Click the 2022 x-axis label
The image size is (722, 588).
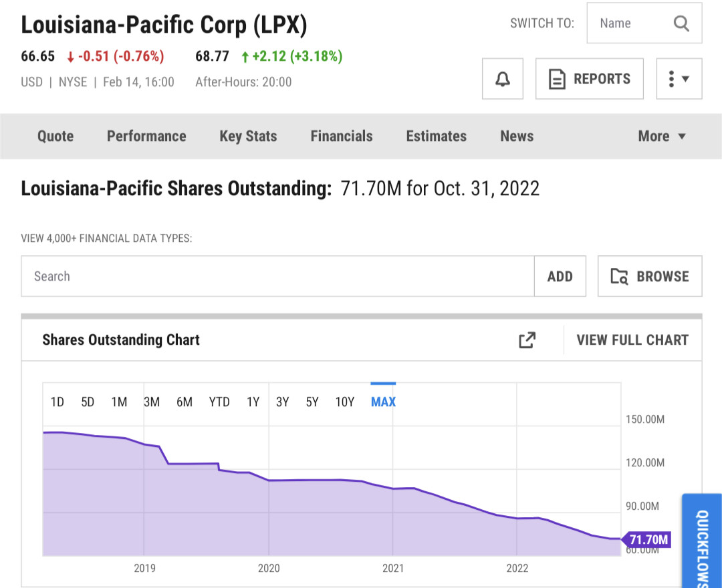pyautogui.click(x=517, y=568)
